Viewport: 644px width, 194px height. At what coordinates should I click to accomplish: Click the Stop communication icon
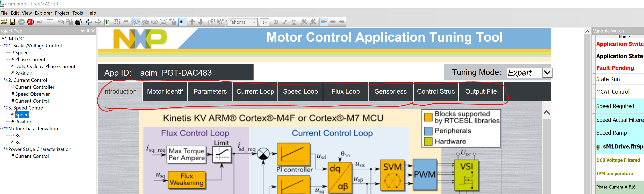point(30,22)
